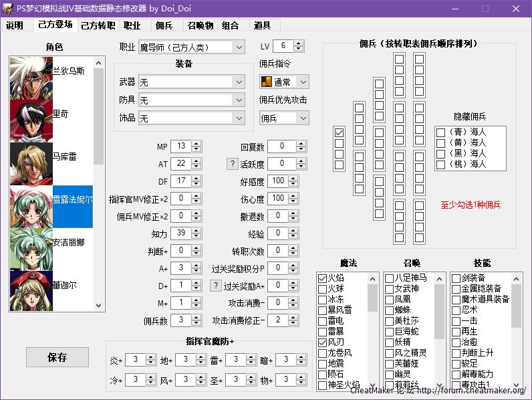Viewport: 532px width, 400px height.
Task: Check the 剑装备 skill checkbox
Action: pyautogui.click(x=456, y=278)
